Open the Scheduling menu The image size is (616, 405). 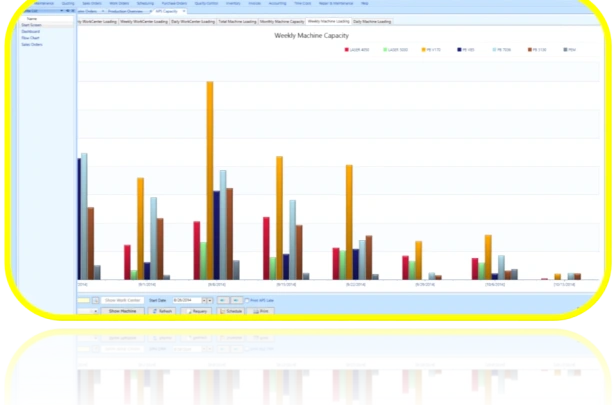145,3
